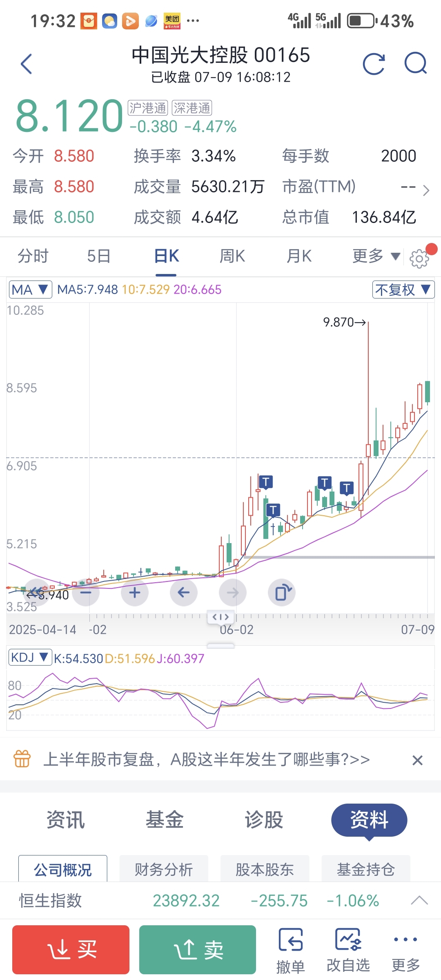Switch to 周K chart tab
Screen dimensions: 441x980
click(232, 256)
